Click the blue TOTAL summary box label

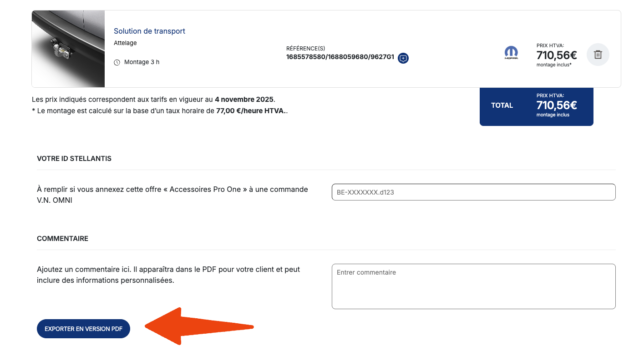[502, 105]
